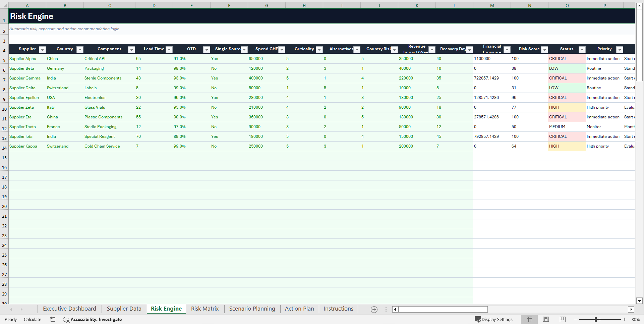Click horizontal scrollbar right arrow
This screenshot has width=644, height=324.
(631, 309)
